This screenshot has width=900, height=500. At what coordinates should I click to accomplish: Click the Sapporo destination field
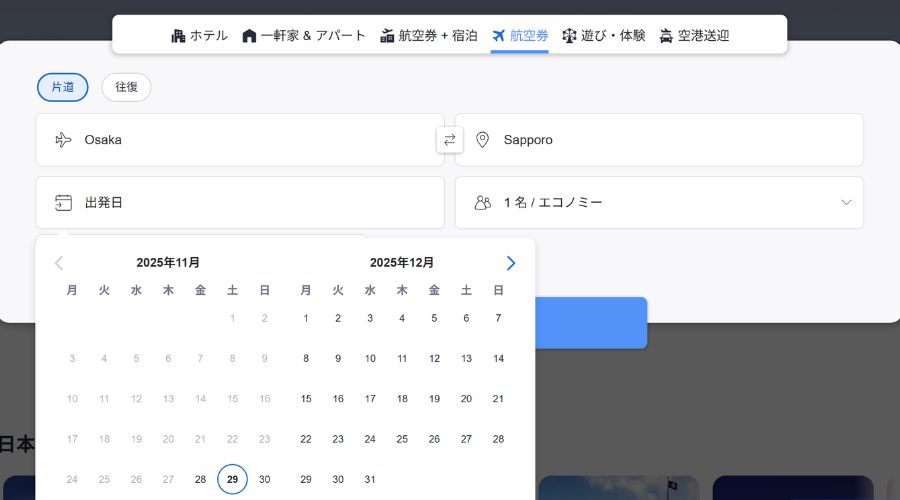tap(659, 139)
